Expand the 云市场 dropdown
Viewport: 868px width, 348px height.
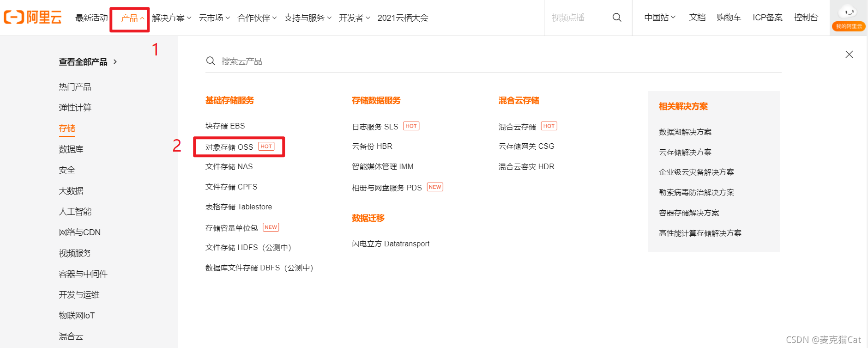pyautogui.click(x=215, y=18)
